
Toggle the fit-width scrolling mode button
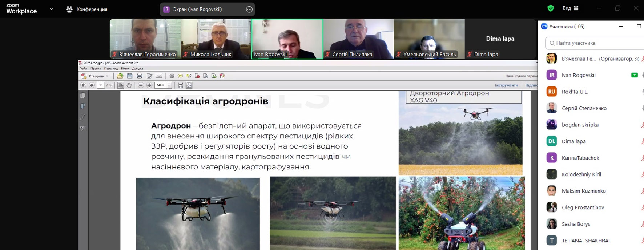180,85
